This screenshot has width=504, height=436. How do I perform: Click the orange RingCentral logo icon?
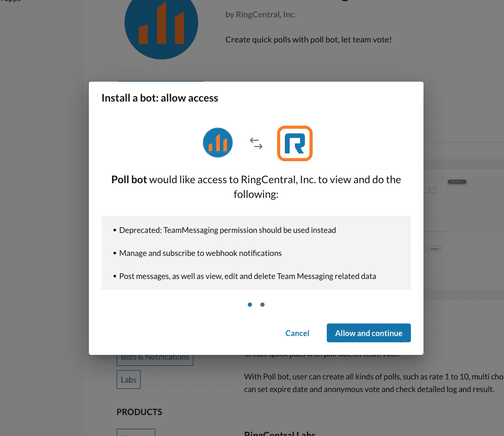294,143
